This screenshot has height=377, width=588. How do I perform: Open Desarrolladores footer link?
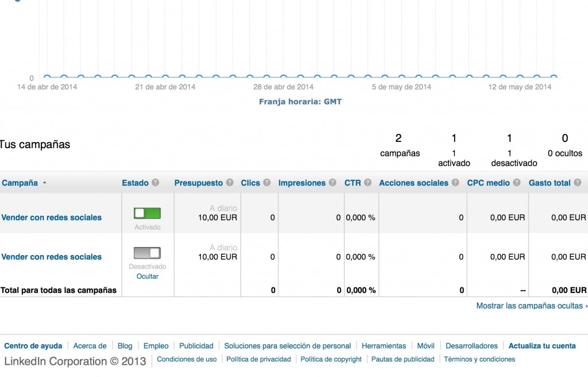pos(471,346)
